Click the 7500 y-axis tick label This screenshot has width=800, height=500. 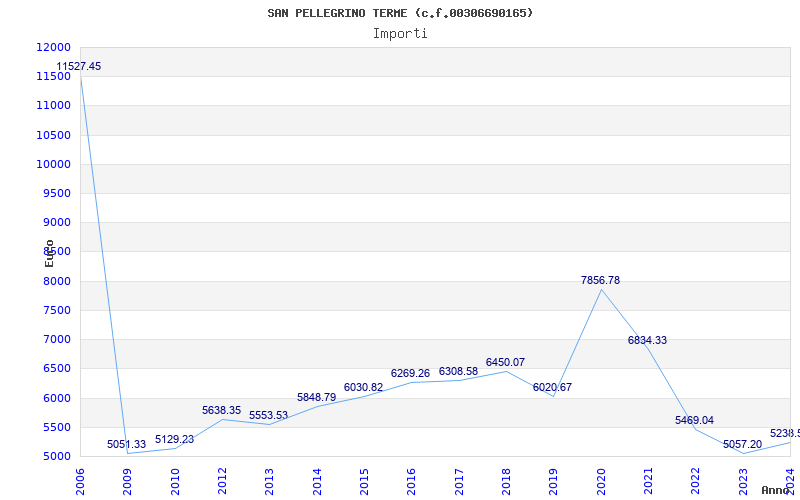pyautogui.click(x=56, y=310)
